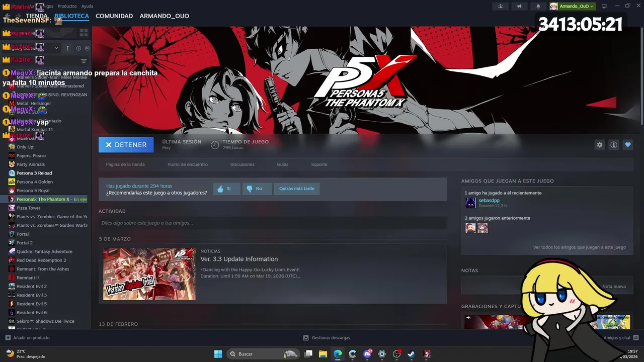Open Steam icon in taskbar
The width and height of the screenshot is (644, 362).
(412, 354)
